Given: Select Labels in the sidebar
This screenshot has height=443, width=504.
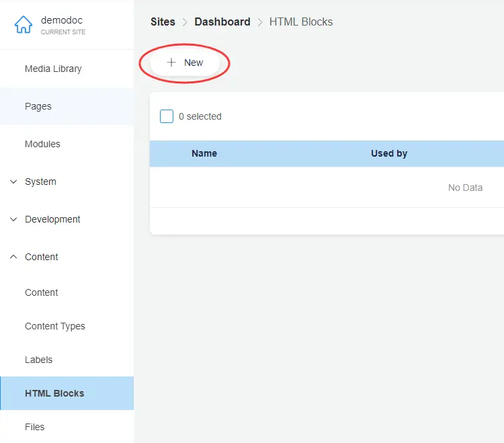Looking at the screenshot, I should point(38,360).
